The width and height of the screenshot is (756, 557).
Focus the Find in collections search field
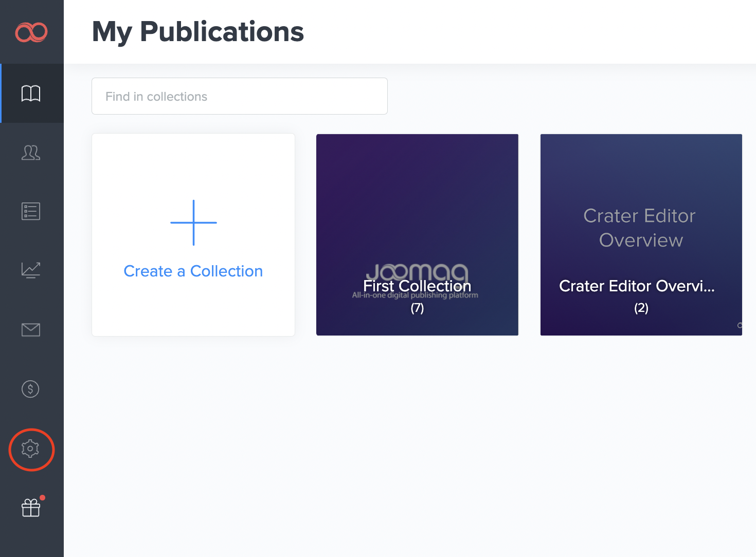click(239, 97)
